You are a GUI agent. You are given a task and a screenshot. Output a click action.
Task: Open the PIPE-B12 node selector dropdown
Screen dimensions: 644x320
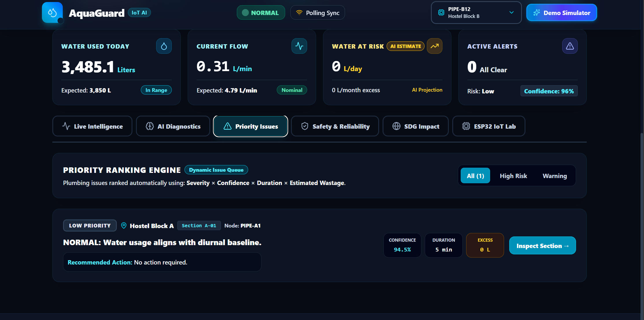476,13
